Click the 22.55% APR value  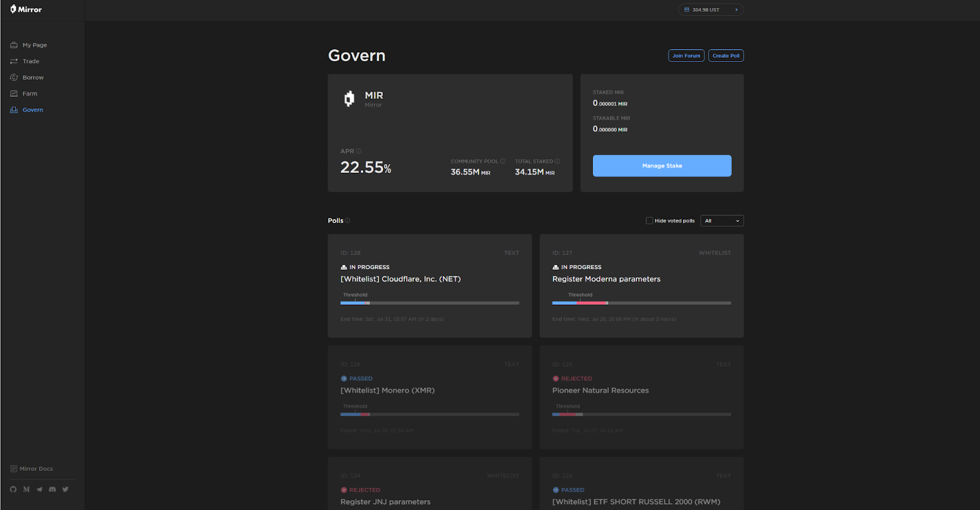point(366,167)
